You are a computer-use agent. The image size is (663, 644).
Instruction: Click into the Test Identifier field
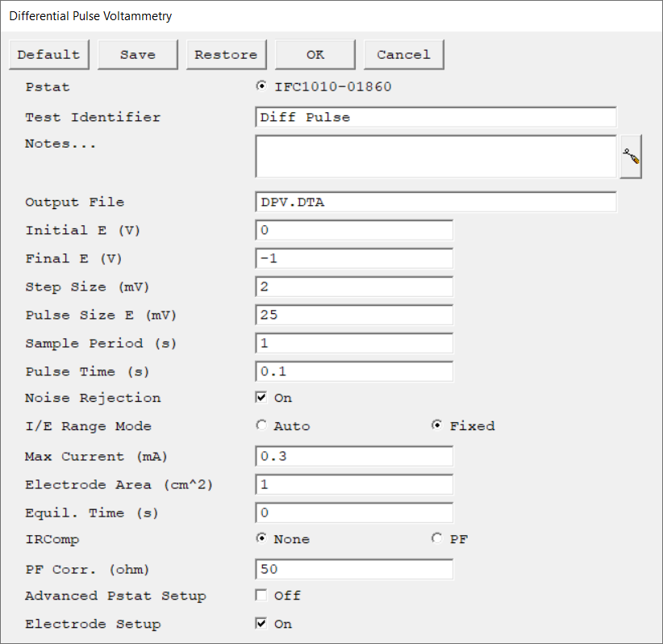click(436, 117)
